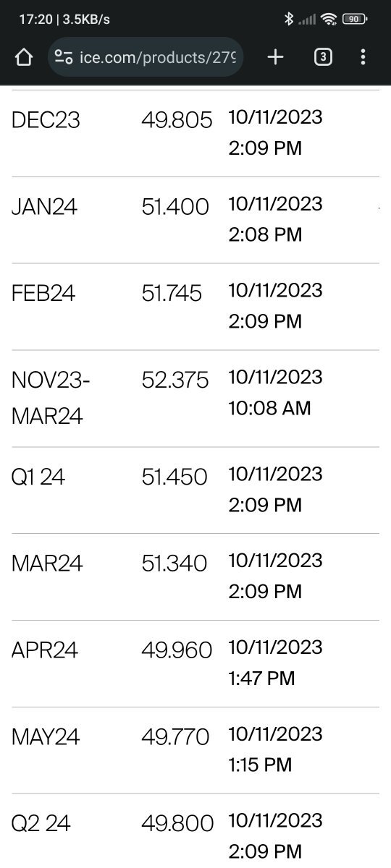Tap the MAY24 price 49.770
The width and height of the screenshot is (391, 868).
tap(175, 737)
